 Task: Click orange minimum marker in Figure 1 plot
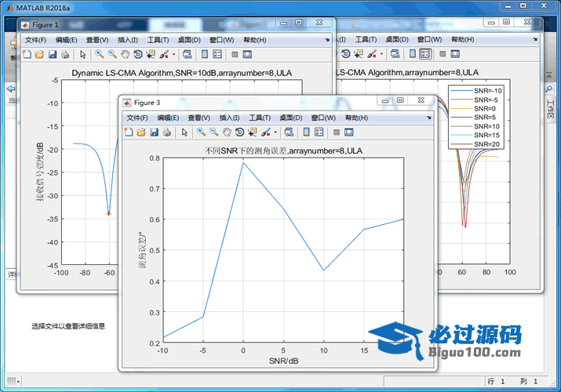coord(109,214)
